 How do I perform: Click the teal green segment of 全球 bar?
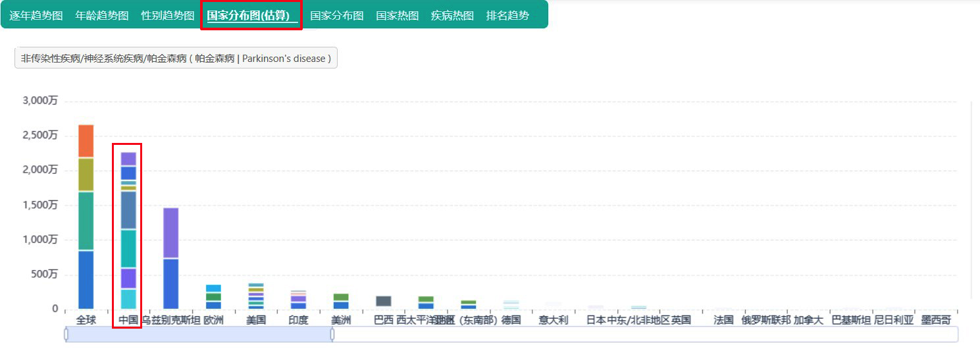pos(86,221)
